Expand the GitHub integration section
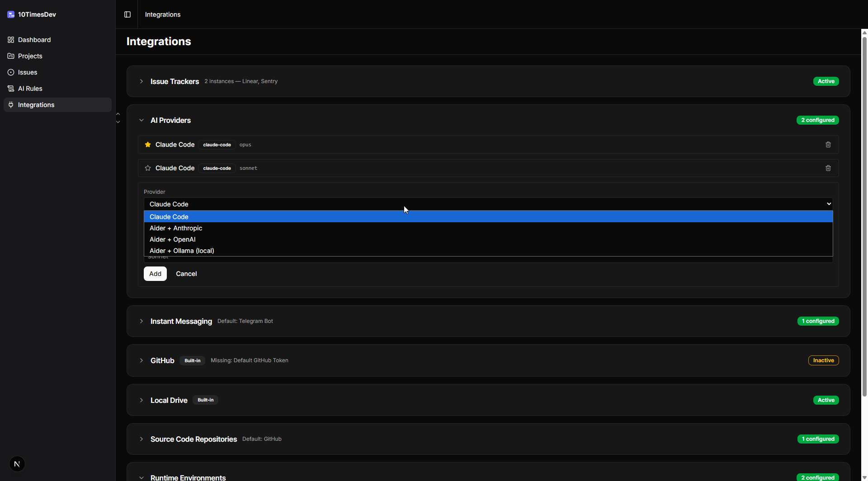The width and height of the screenshot is (868, 481). tap(142, 360)
